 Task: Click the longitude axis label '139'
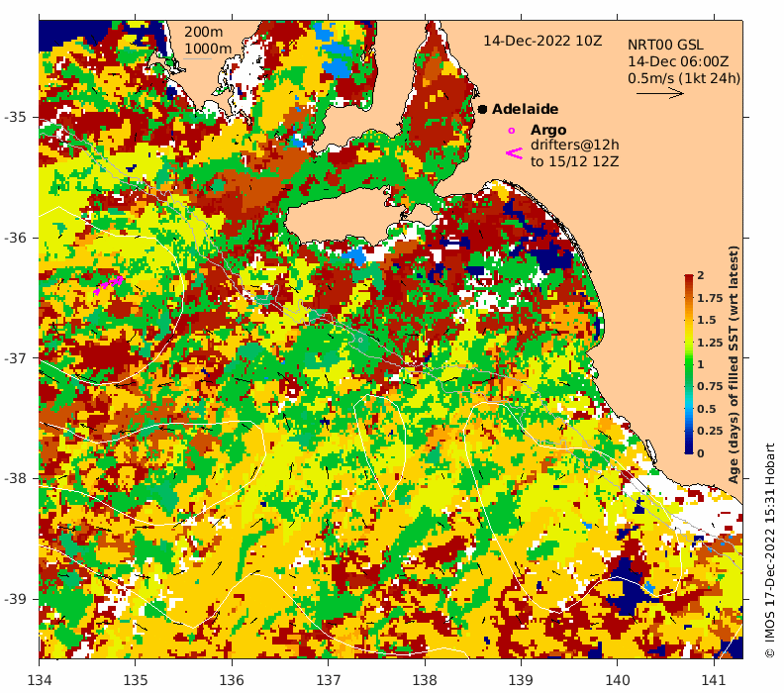(x=521, y=680)
